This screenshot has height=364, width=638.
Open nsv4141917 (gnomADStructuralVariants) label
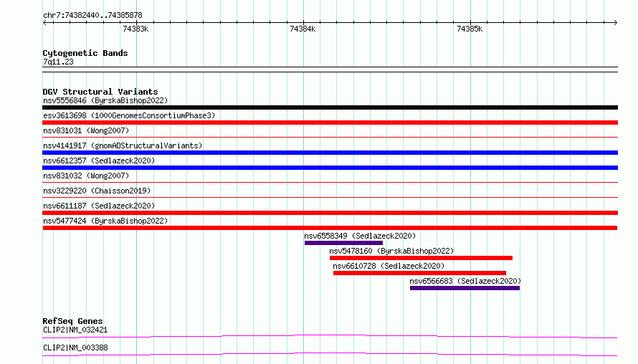tap(123, 145)
